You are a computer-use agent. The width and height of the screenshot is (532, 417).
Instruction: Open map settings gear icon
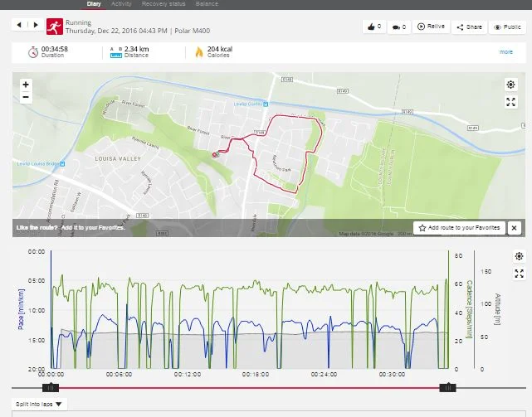(511, 85)
